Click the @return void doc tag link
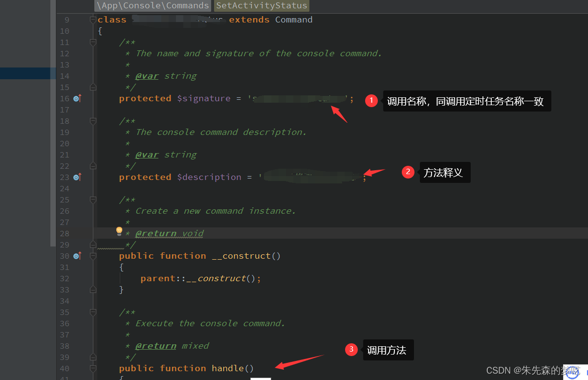This screenshot has width=588, height=380. pos(156,233)
